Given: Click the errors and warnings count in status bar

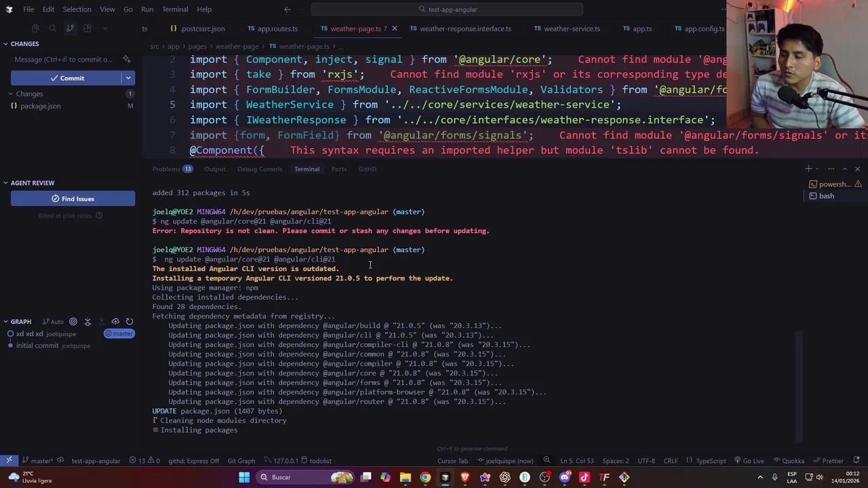Looking at the screenshot, I should [144, 461].
